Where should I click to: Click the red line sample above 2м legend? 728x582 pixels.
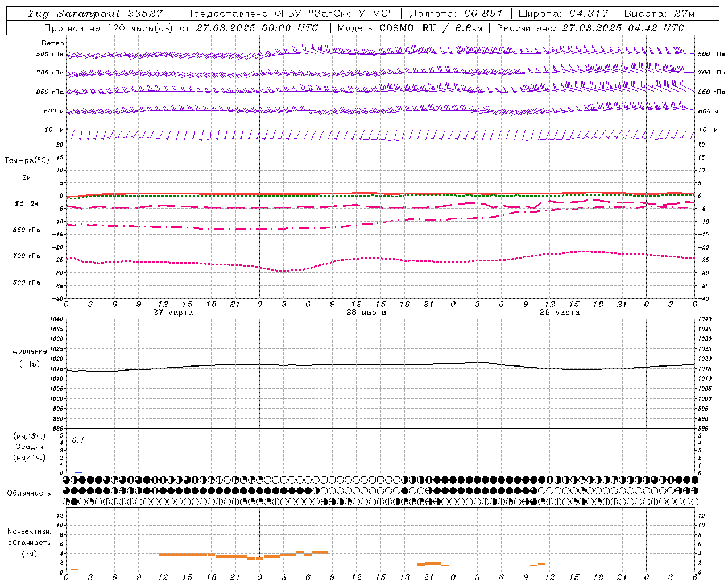26,184
